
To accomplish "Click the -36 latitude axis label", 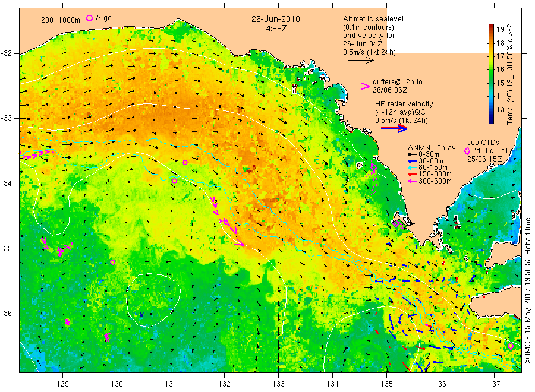I will point(7,314).
